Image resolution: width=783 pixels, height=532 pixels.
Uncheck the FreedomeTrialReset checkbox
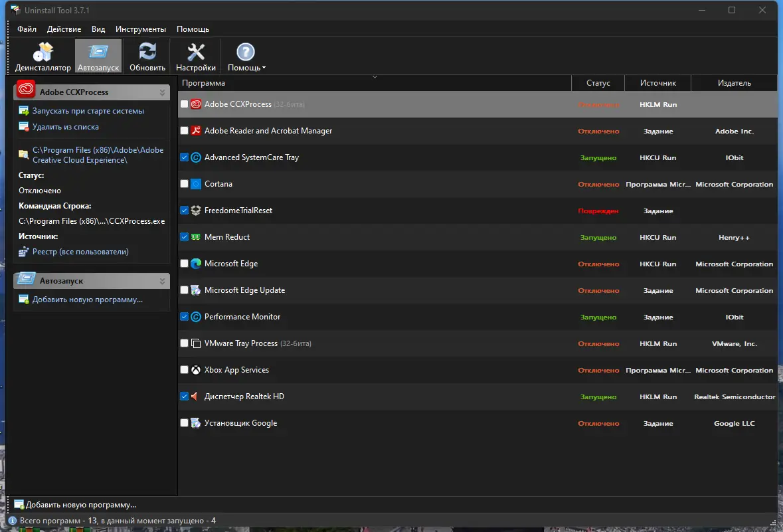pyautogui.click(x=184, y=211)
